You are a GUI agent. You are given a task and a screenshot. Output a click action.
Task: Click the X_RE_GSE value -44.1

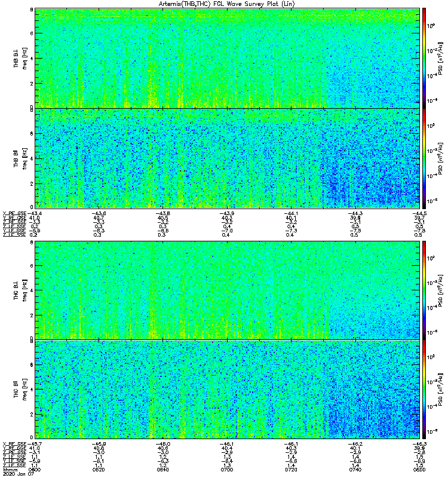291,213
